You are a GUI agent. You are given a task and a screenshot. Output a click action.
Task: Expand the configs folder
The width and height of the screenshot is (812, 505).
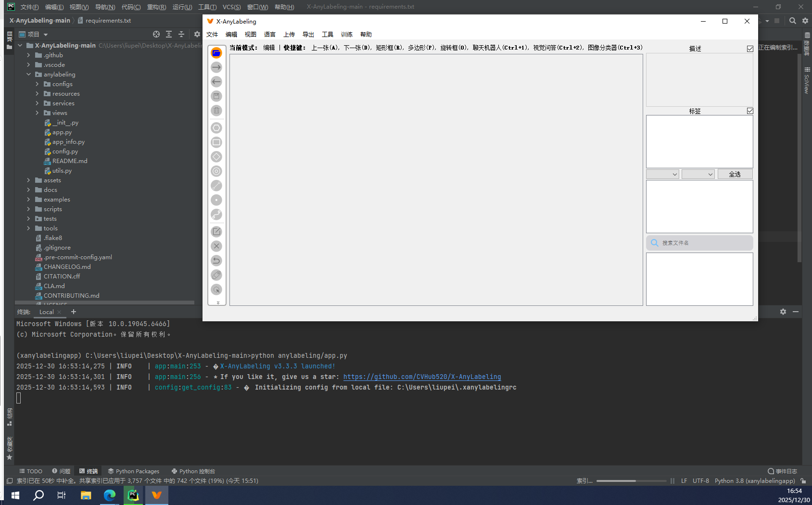click(x=37, y=84)
